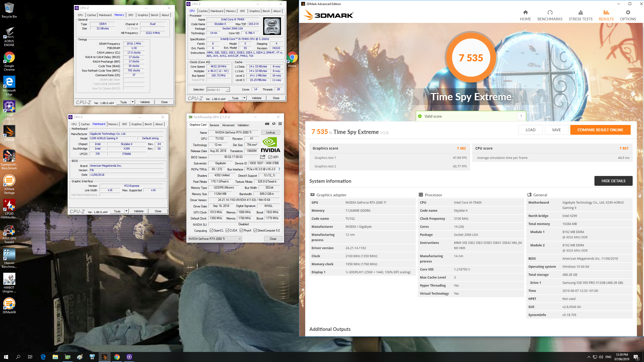This screenshot has height=362, width=644.
Task: Launch HWBOT Unigine desktop icon
Action: click(9, 283)
